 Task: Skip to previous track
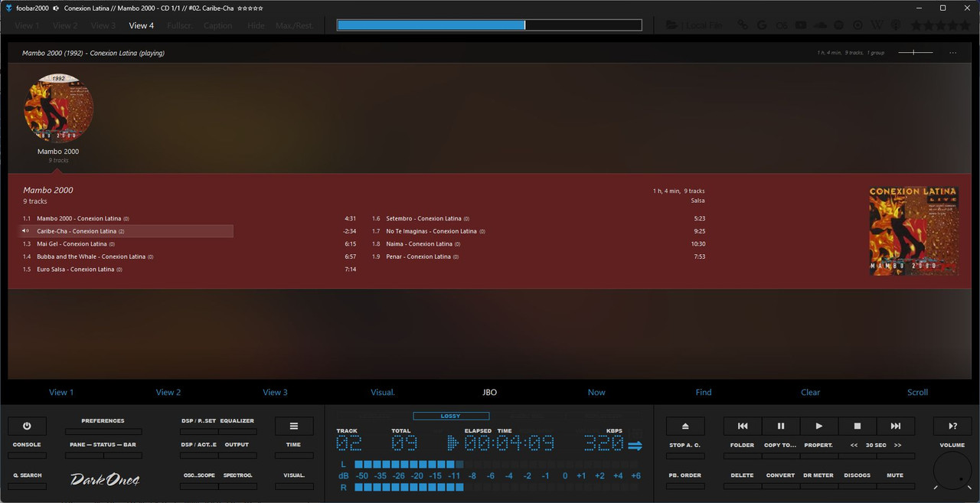tap(743, 426)
